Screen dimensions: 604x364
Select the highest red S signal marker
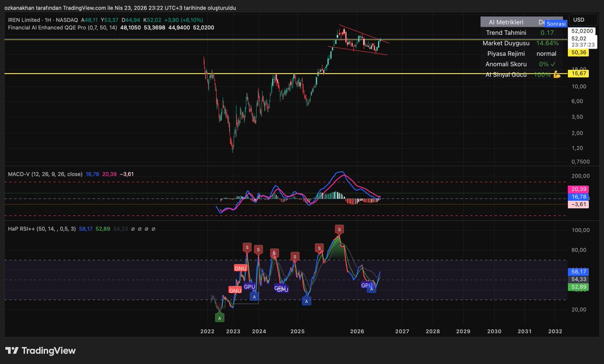[x=340, y=229]
